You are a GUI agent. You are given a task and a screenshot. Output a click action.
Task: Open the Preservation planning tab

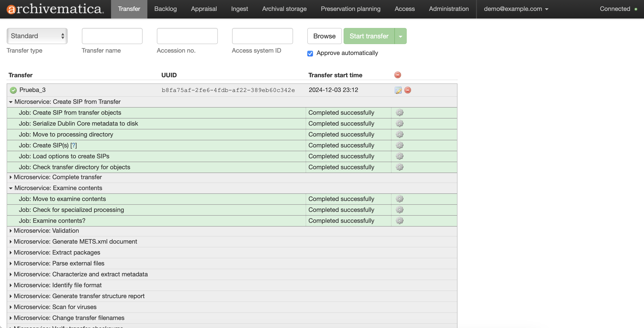click(350, 9)
